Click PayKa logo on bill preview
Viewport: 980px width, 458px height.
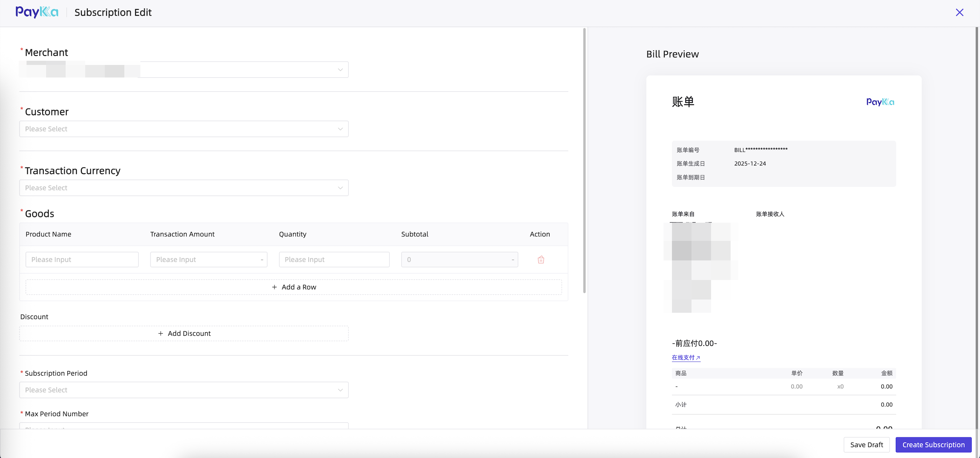click(880, 102)
